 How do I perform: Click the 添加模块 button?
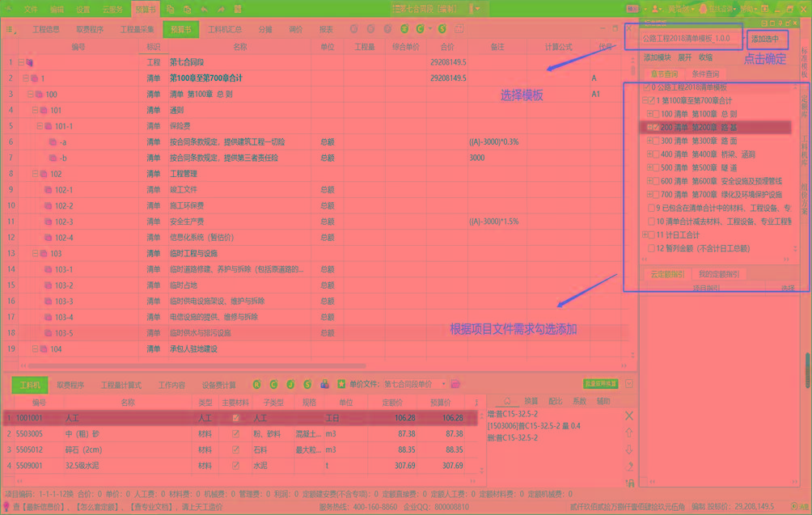(658, 57)
